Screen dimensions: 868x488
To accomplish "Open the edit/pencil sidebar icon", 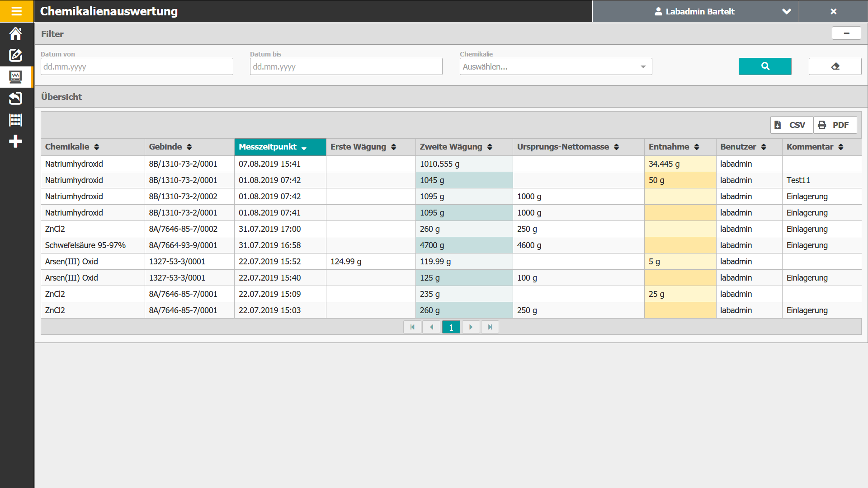I will [x=16, y=55].
